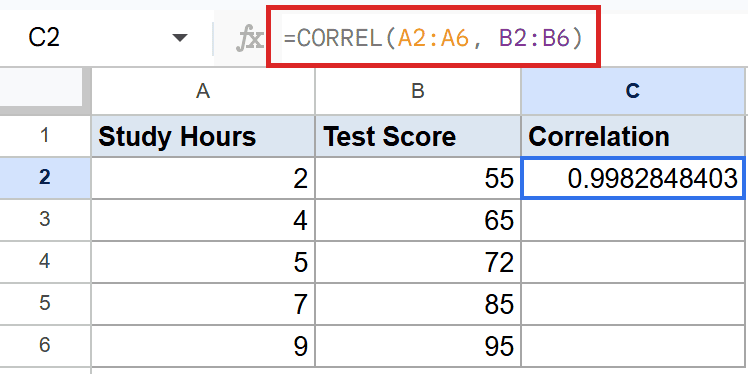Image resolution: width=748 pixels, height=374 pixels.
Task: Select cell with test score 65
Action: [418, 220]
